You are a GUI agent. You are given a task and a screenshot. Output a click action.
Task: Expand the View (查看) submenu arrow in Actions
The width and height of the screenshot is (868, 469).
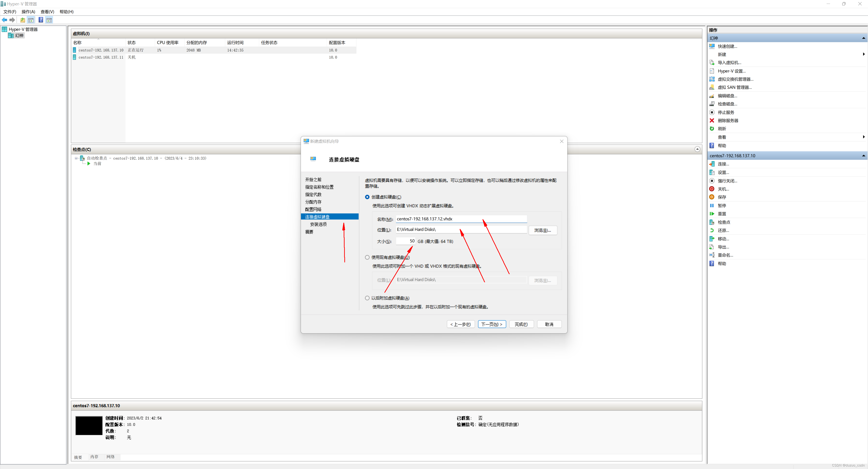(x=864, y=137)
